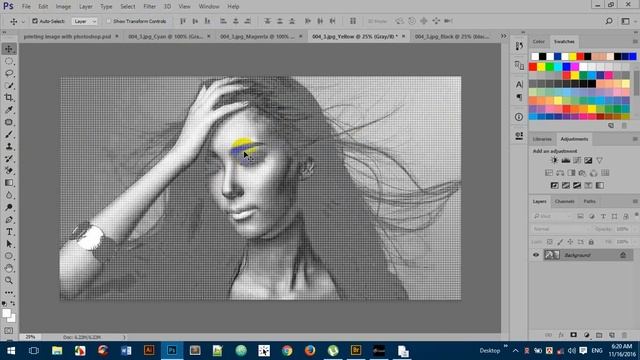
Task: Open the layer Kind filter dropdown
Action: [x=551, y=216]
